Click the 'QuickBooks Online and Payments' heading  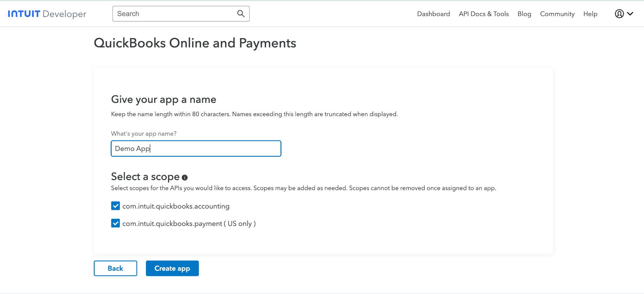pos(195,43)
